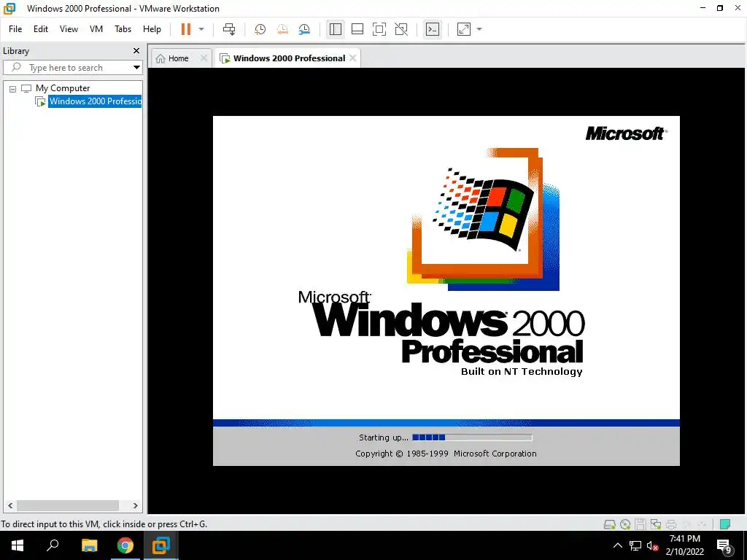Open the View menu
The height and width of the screenshot is (560, 747).
coord(69,29)
